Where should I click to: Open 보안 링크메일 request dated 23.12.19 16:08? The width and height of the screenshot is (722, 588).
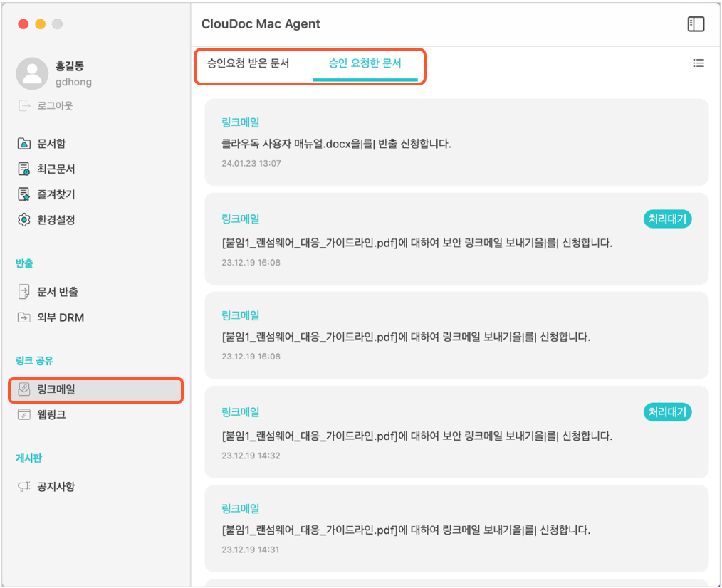click(x=456, y=238)
